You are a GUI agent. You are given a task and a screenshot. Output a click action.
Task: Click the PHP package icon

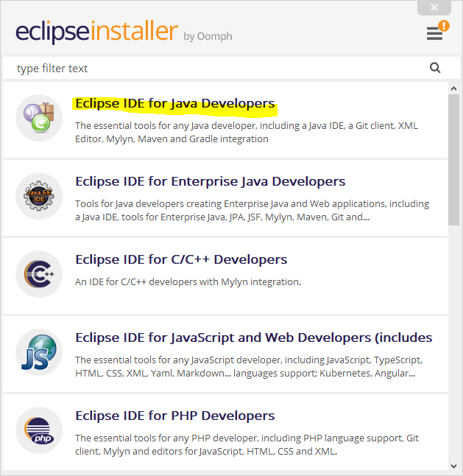(39, 430)
